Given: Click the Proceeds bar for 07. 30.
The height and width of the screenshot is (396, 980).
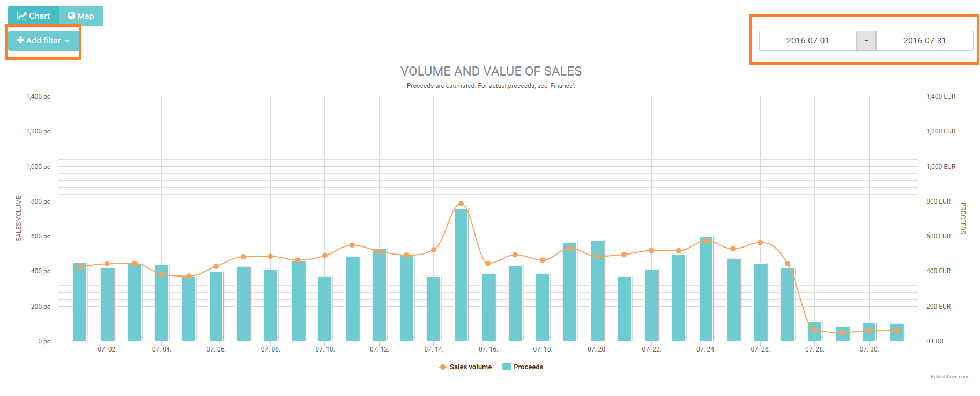Looking at the screenshot, I should [869, 332].
